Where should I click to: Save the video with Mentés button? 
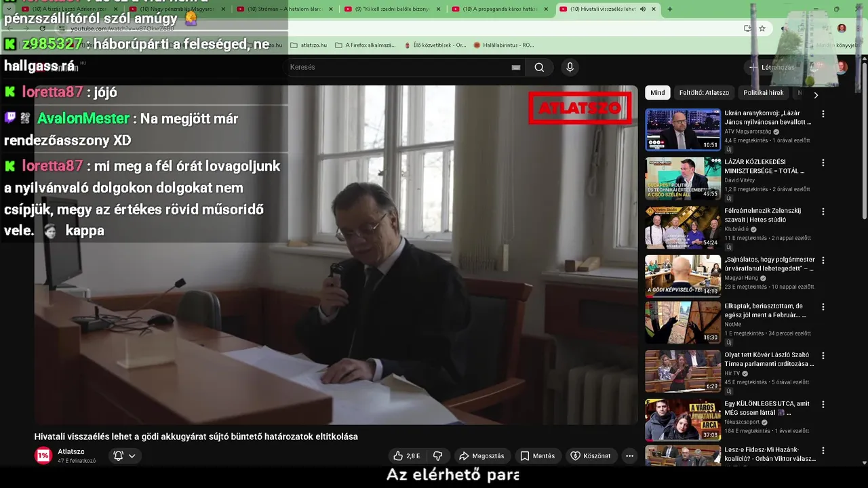coord(537,456)
